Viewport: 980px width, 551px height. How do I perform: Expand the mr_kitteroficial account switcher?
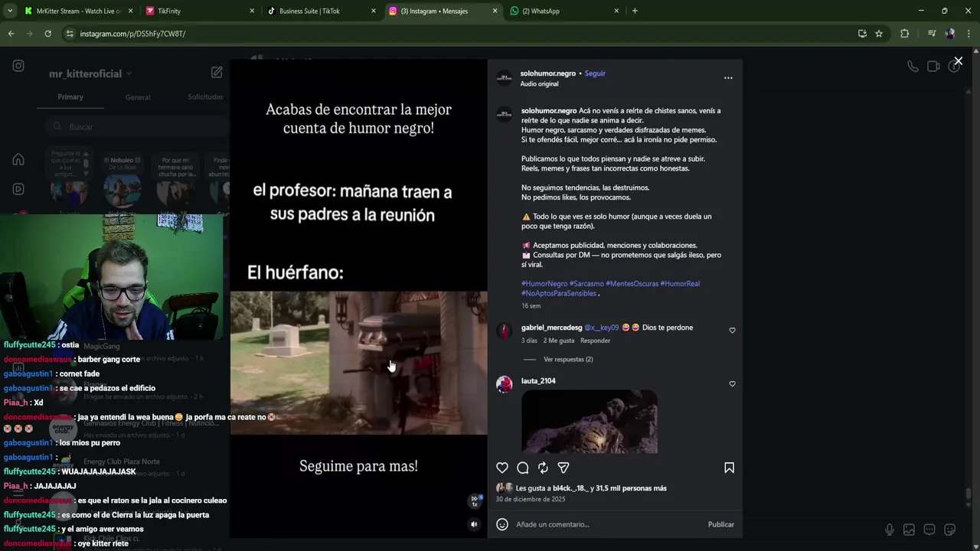[90, 73]
